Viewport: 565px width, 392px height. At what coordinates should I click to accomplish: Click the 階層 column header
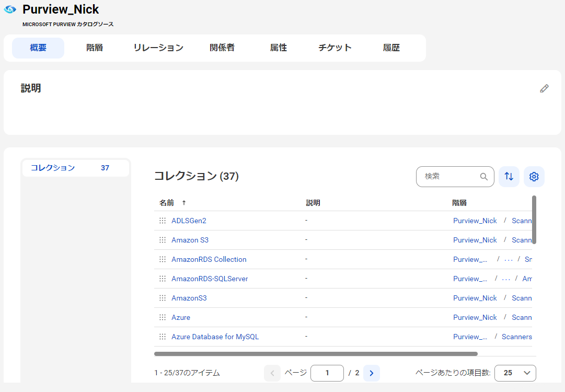tap(459, 203)
